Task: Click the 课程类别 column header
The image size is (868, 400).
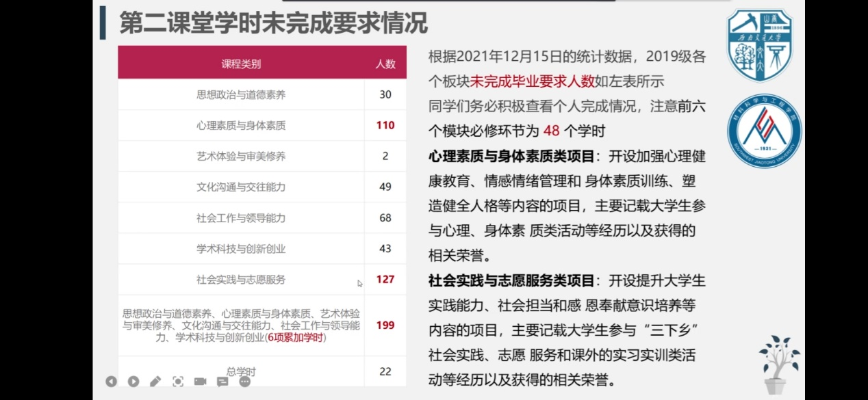Action: point(241,64)
